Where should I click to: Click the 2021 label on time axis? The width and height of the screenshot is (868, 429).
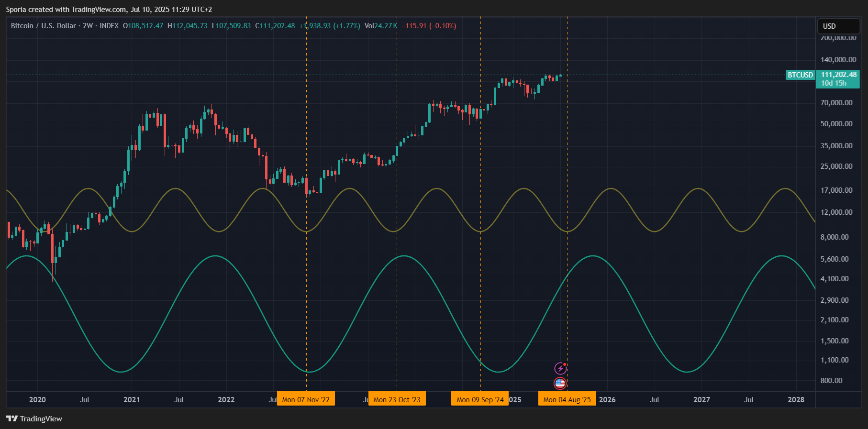(x=132, y=400)
